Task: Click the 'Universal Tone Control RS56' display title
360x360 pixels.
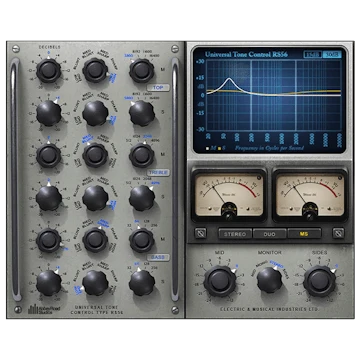Action: click(x=246, y=54)
